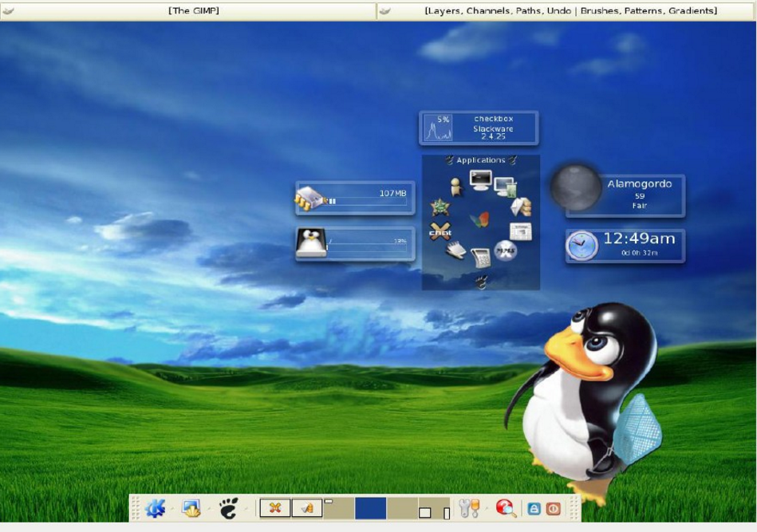Click the Applications widget title
The width and height of the screenshot is (757, 532).
[x=480, y=160]
